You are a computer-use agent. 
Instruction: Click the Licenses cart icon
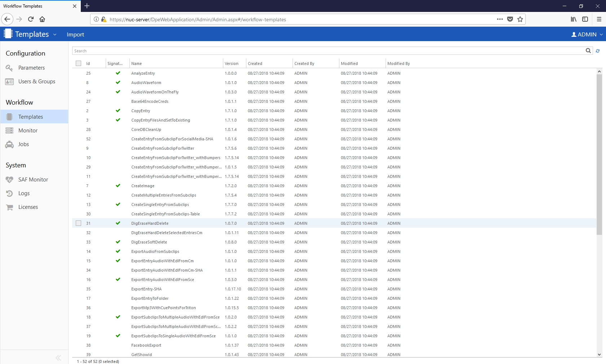(x=9, y=207)
